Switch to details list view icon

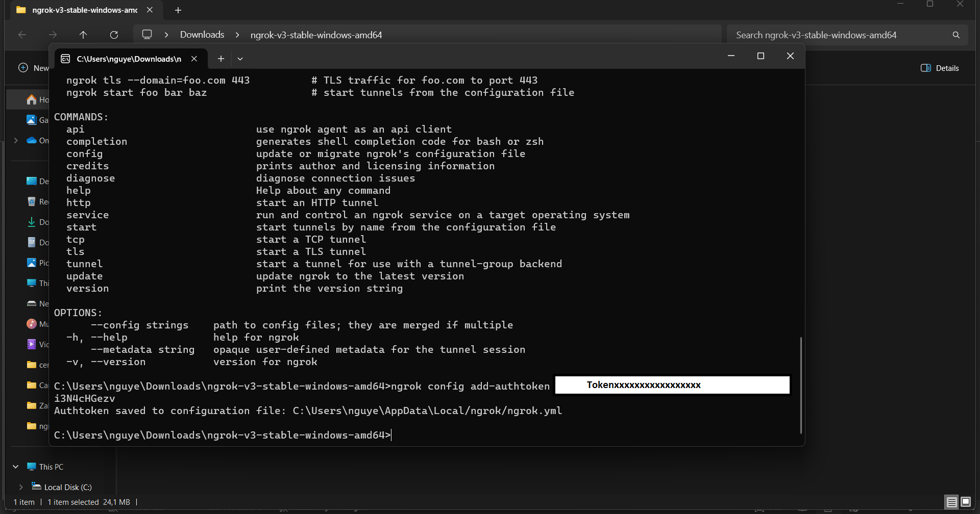[x=951, y=502]
